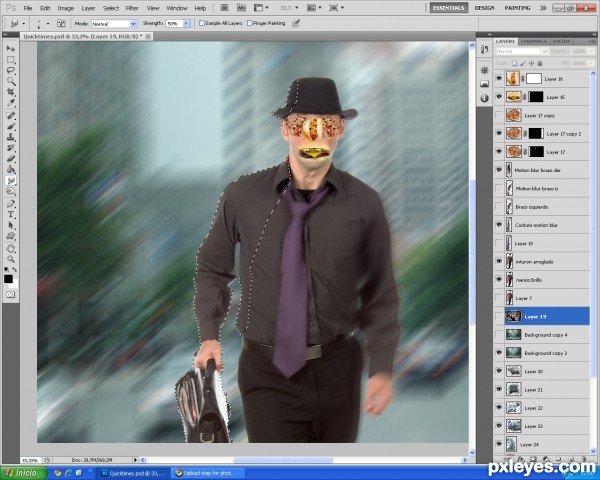Image resolution: width=600 pixels, height=480 pixels.
Task: Select the Eyedropper tool
Action: (11, 103)
